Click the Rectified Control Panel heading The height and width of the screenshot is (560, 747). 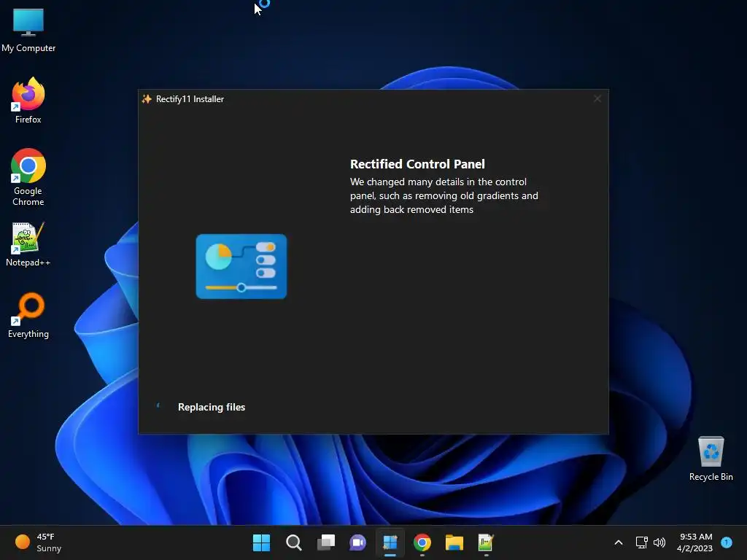pos(417,164)
